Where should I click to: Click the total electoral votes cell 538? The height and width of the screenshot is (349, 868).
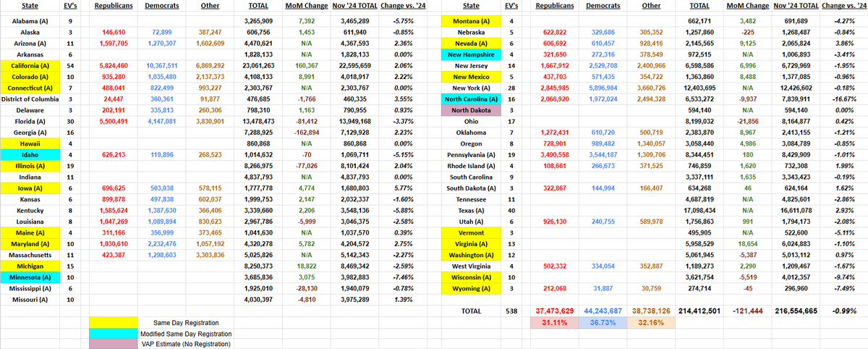511,310
